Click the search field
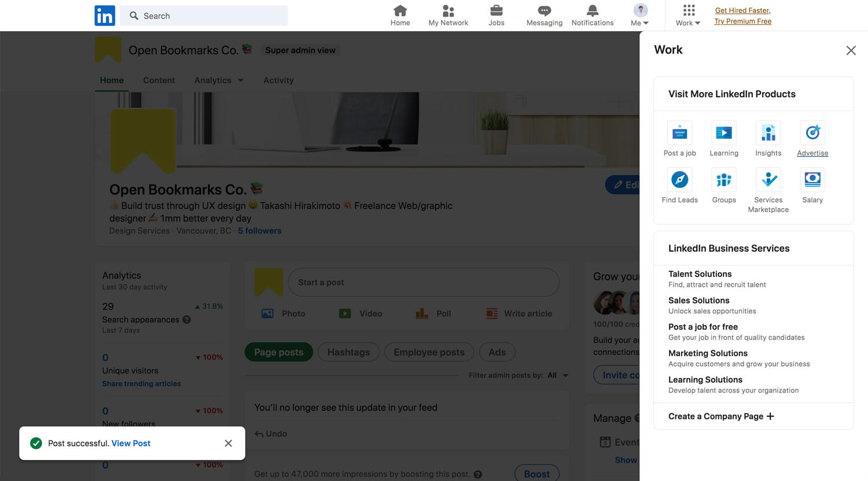Screen dimensions: 868x481 (204, 16)
